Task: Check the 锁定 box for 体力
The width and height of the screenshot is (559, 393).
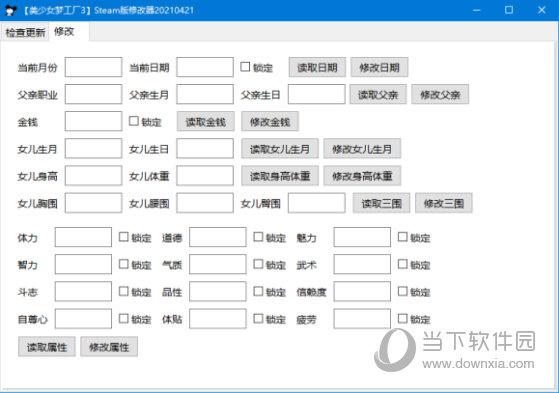Action: click(x=124, y=237)
